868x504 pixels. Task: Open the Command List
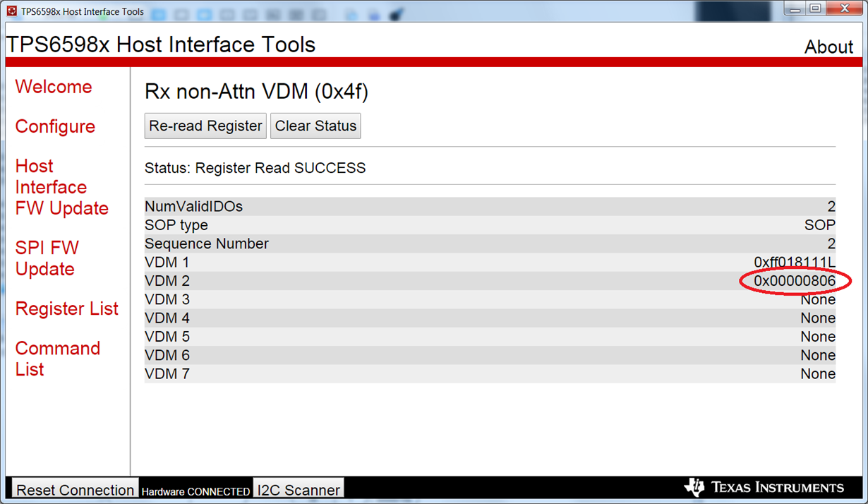pyautogui.click(x=58, y=359)
